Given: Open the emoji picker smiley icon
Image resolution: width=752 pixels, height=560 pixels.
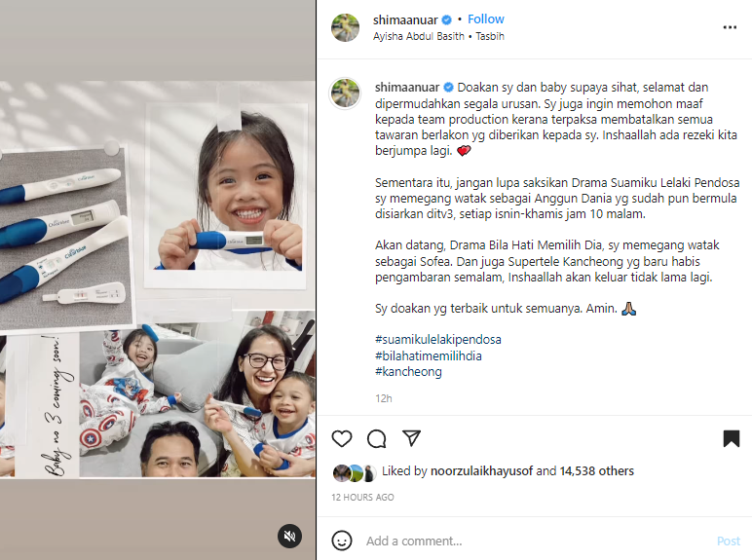Looking at the screenshot, I should click(342, 541).
